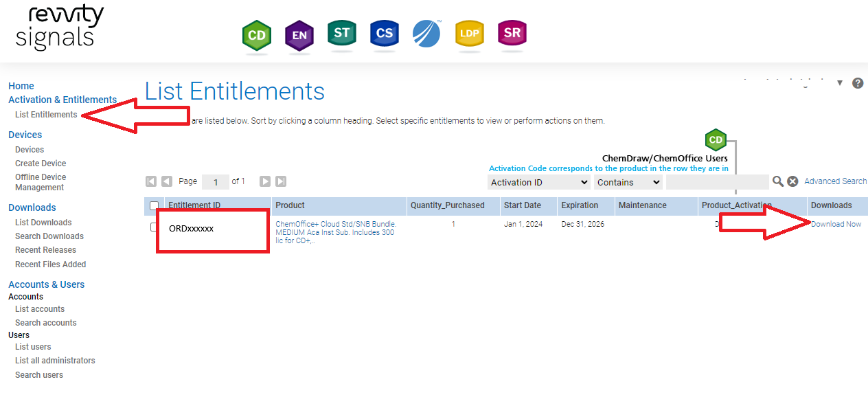
Task: Open the Contains operator dropdown
Action: (x=628, y=182)
